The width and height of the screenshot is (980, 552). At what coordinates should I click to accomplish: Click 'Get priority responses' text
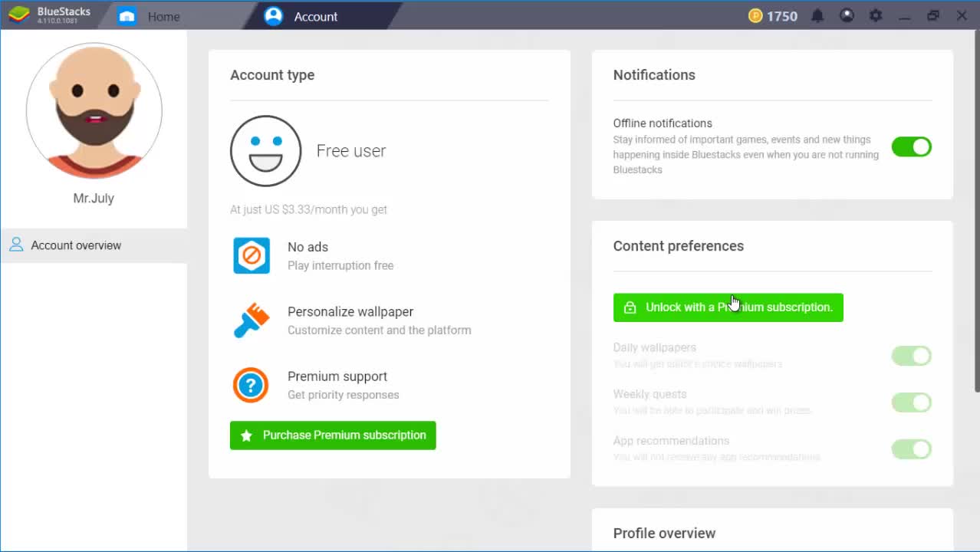pyautogui.click(x=344, y=395)
